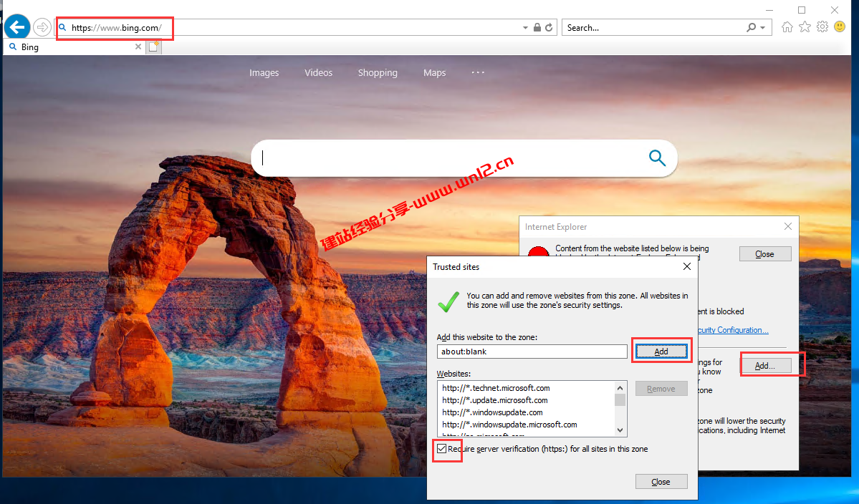859x504 pixels.
Task: Click the Bing magnifier search icon
Action: coord(657,158)
